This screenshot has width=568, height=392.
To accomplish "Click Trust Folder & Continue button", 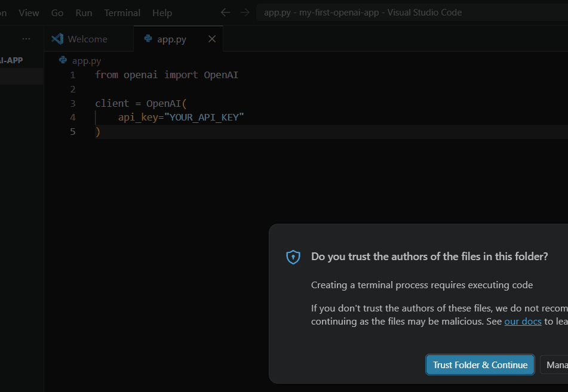I will 480,365.
